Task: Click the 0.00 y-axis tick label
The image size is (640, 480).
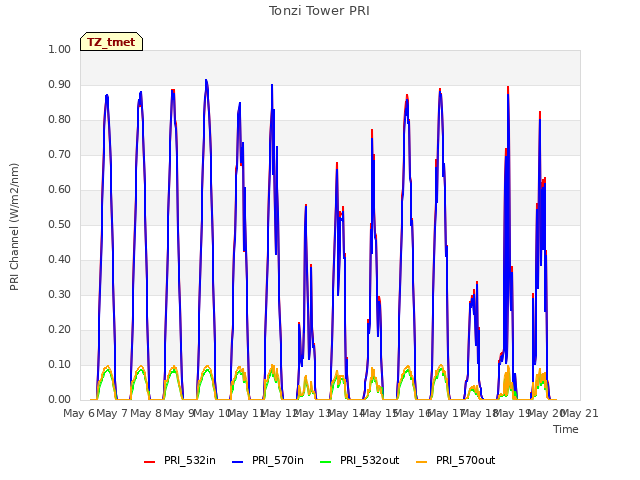Action: click(x=60, y=400)
